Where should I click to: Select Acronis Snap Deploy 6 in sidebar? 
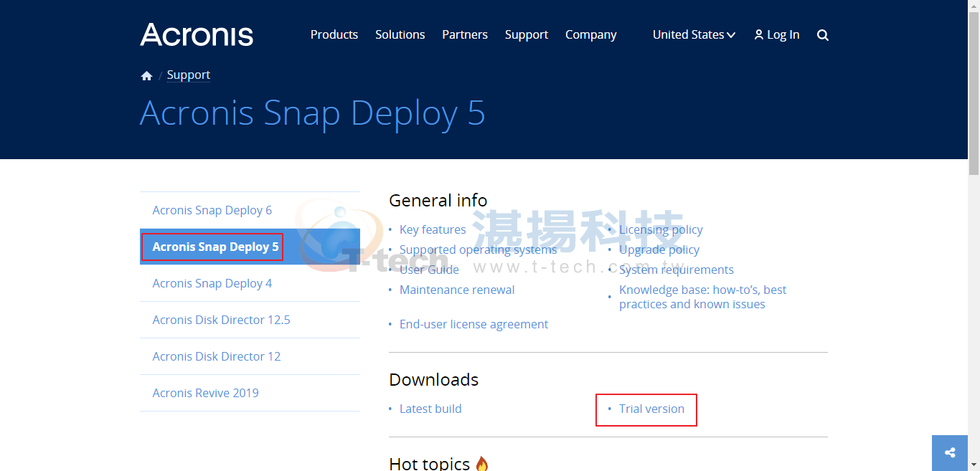[250, 210]
